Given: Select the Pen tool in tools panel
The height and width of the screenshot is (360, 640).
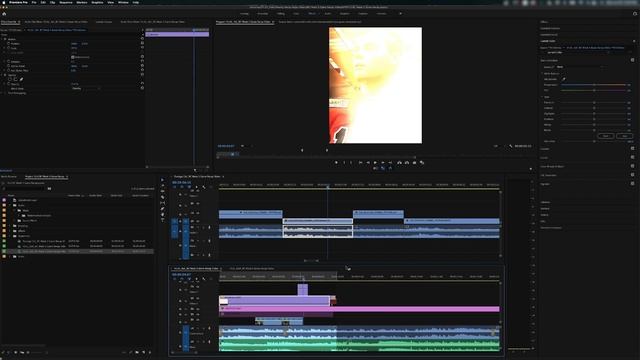Looking at the screenshot, I should [162, 209].
